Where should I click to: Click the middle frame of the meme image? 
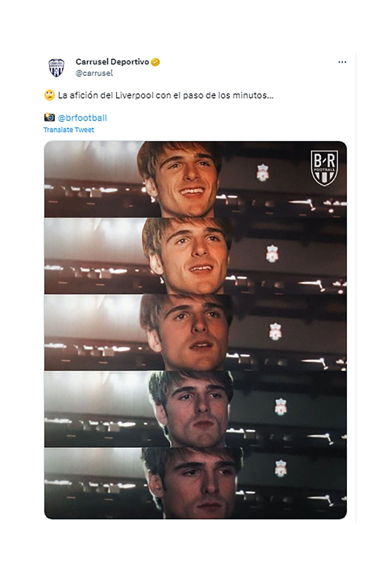[196, 332]
